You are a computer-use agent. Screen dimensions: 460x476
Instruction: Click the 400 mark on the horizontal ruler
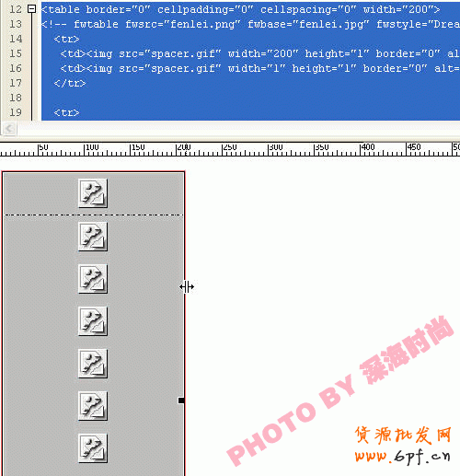(x=367, y=147)
